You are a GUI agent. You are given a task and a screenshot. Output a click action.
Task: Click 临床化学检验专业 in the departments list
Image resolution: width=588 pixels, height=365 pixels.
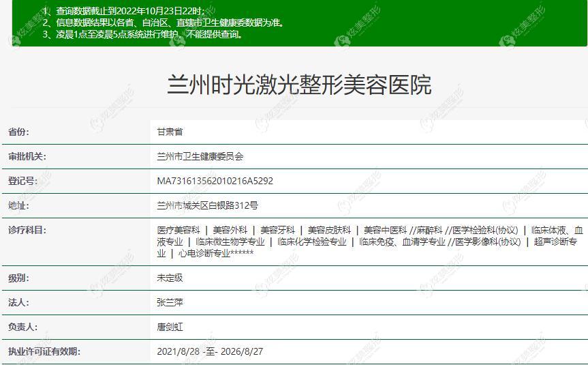pyautogui.click(x=311, y=242)
